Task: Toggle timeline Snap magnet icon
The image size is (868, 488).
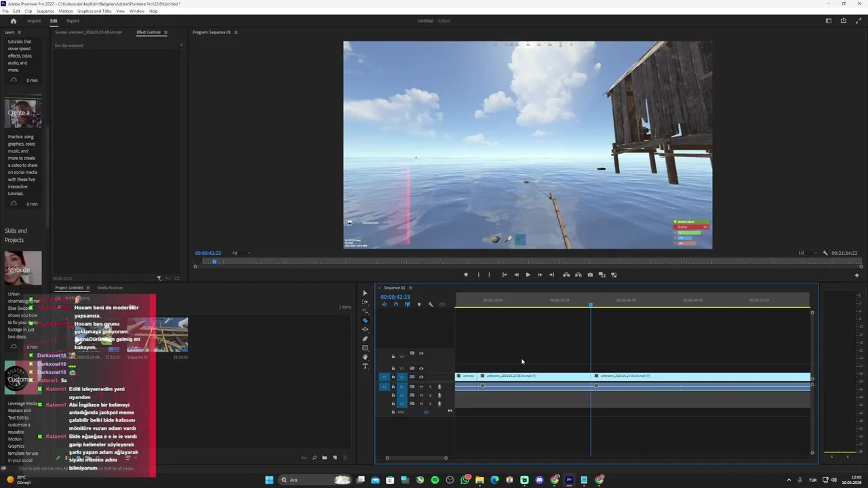Action: pos(396,304)
